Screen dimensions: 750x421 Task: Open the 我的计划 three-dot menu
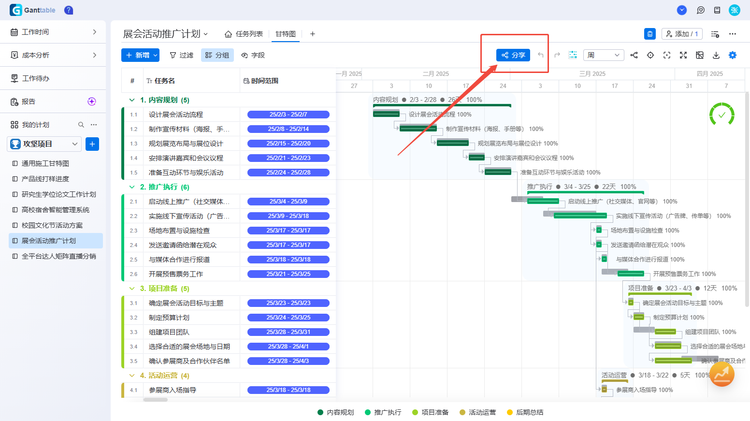coord(94,125)
